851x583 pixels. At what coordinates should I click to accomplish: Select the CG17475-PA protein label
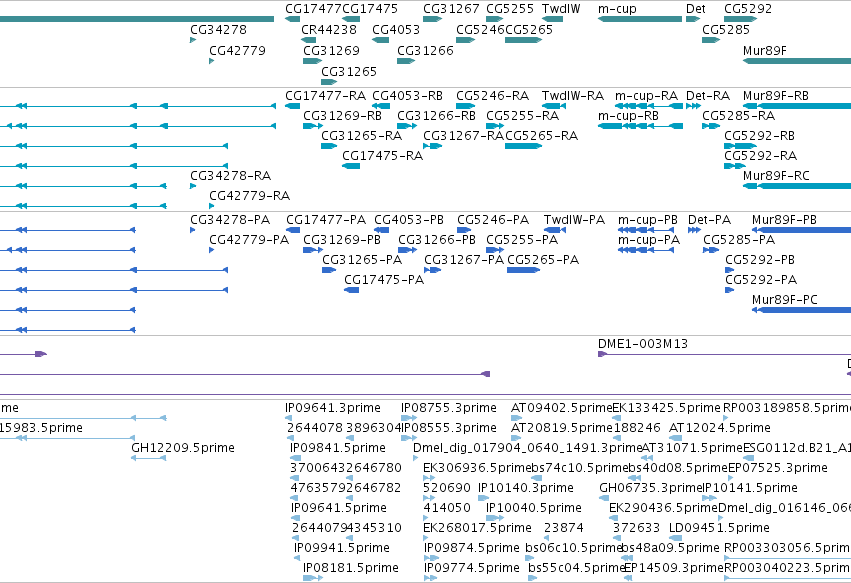[384, 280]
